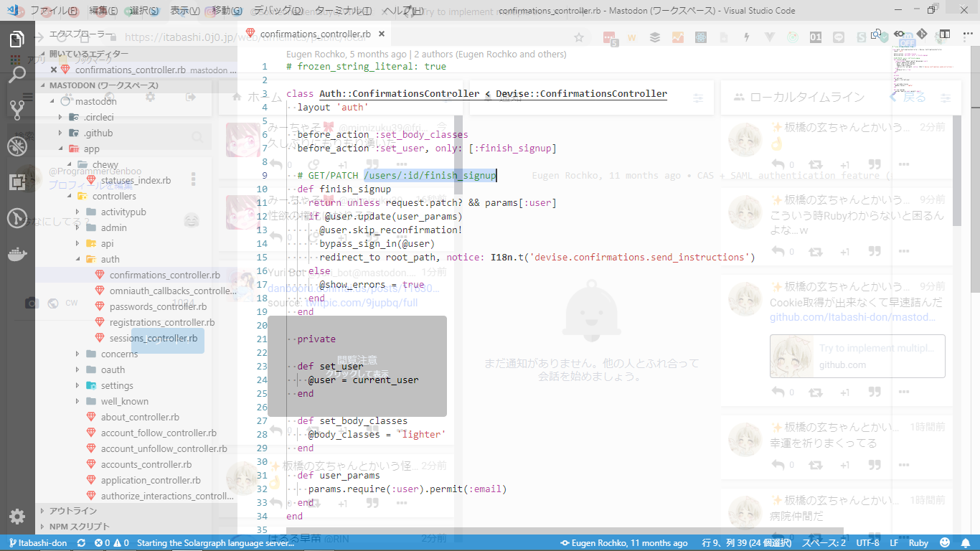The width and height of the screenshot is (980, 551).
Task: Close confirmations_controller.rb in open editors list
Action: click(x=54, y=70)
